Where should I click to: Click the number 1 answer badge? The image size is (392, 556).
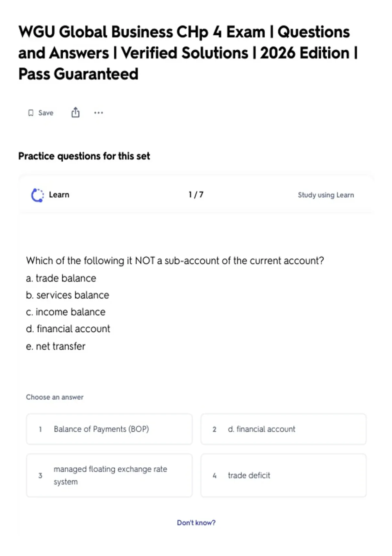point(40,429)
